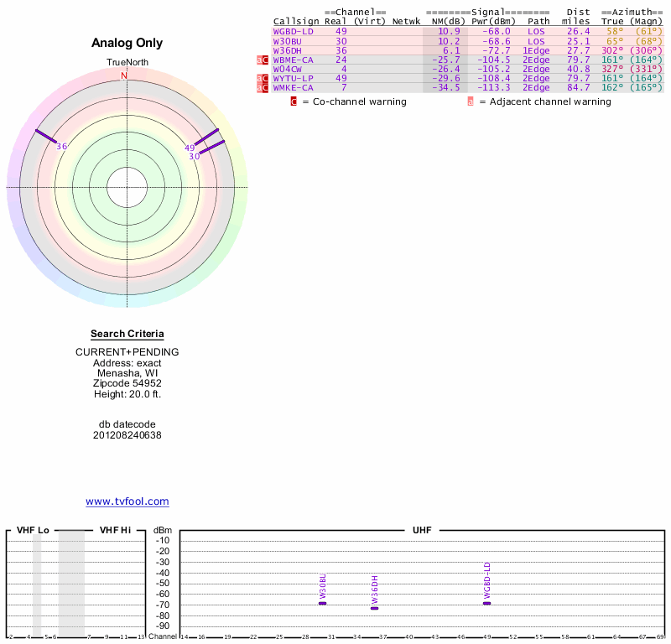Viewport: 671px width, 644px height.
Task: Click the -26.4 NM(dB) value
Action: [446, 70]
